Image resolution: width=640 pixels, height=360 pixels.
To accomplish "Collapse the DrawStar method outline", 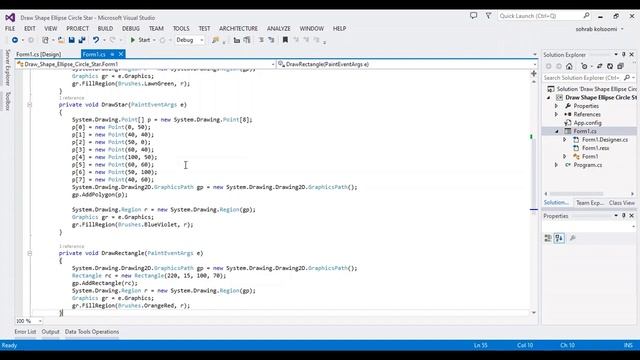I will click(x=29, y=105).
